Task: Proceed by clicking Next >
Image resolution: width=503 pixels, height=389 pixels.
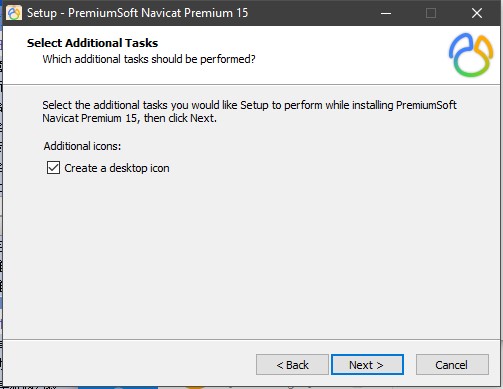Action: [x=367, y=365]
